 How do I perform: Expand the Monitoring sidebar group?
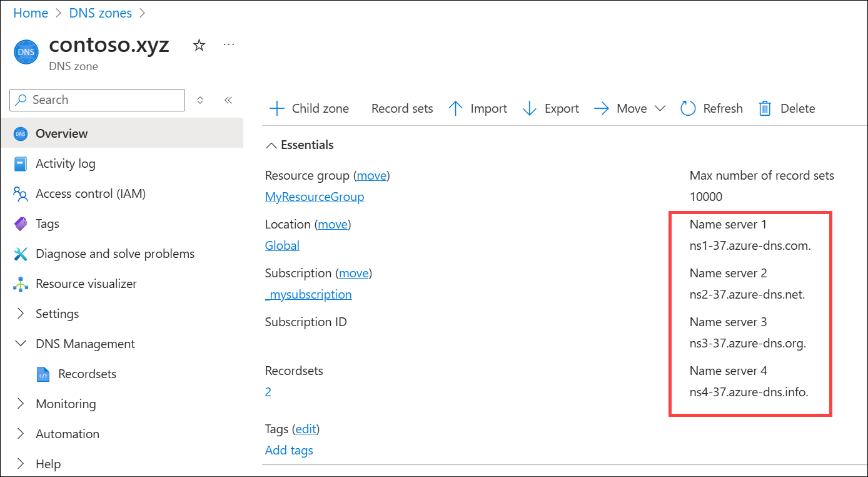click(21, 404)
